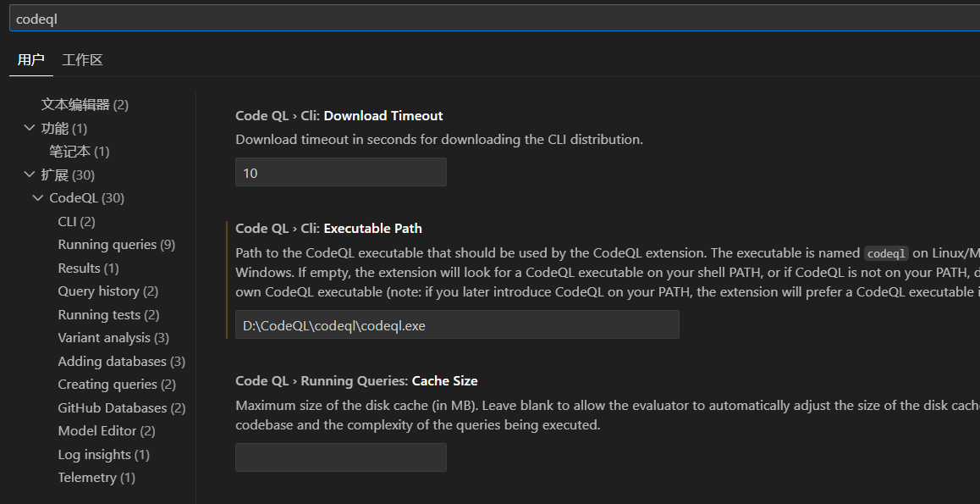Viewport: 980px width, 504px height.
Task: Go to Query history settings
Action: click(x=107, y=291)
